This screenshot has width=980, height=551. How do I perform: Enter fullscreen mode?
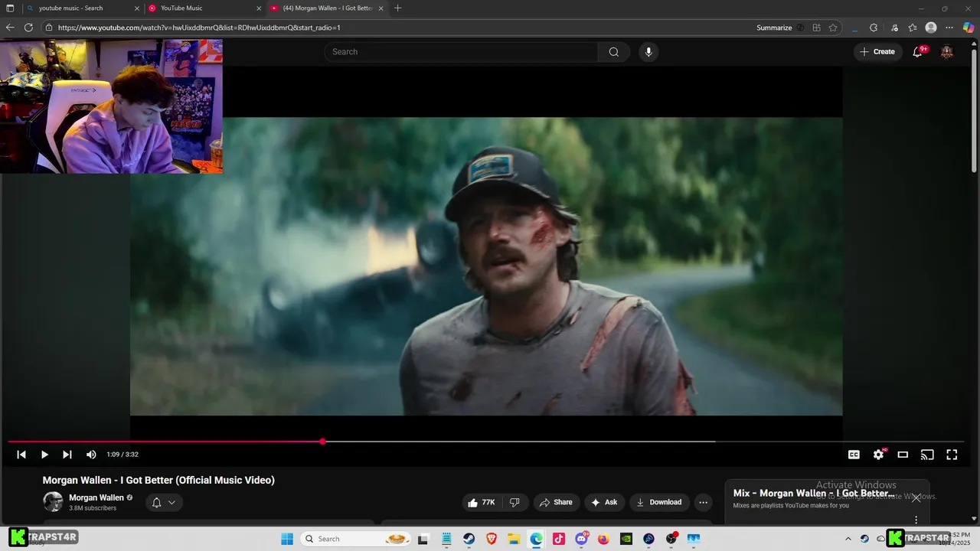click(952, 455)
